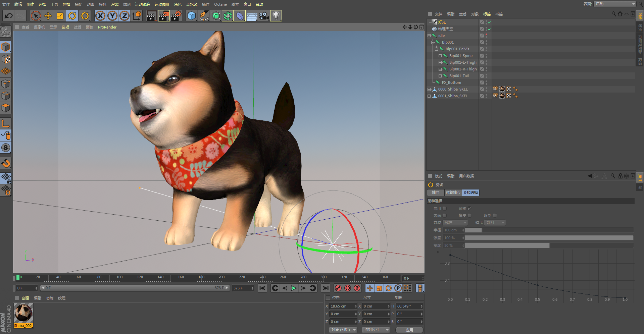Click the blue Cube primitive icon
This screenshot has width=644, height=334.
click(x=192, y=16)
